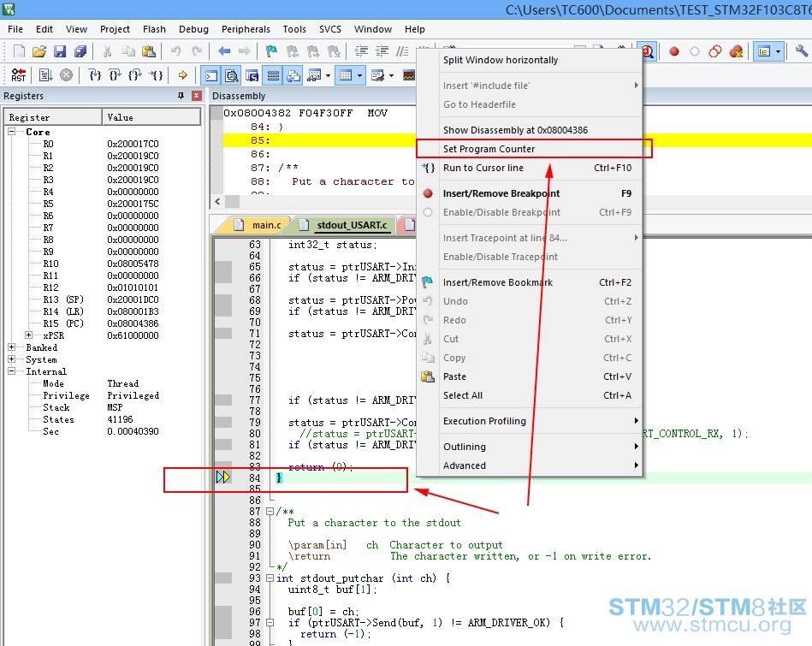Click the Step Over braces icon

[x=115, y=75]
